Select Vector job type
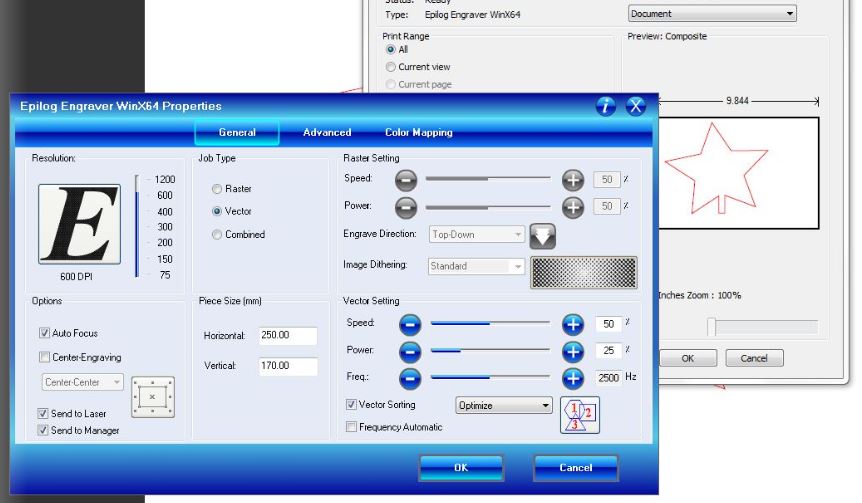862x503 pixels. (217, 212)
